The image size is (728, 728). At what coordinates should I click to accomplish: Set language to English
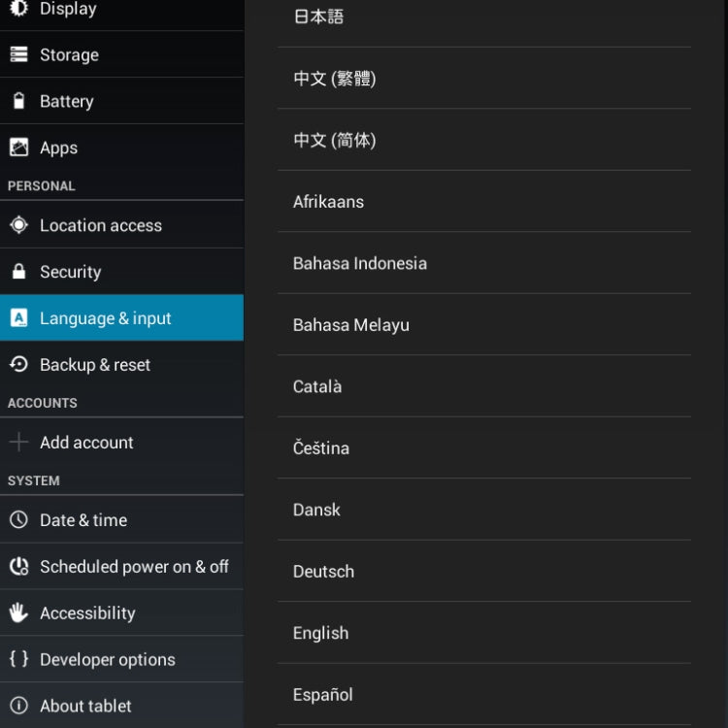tap(484, 633)
